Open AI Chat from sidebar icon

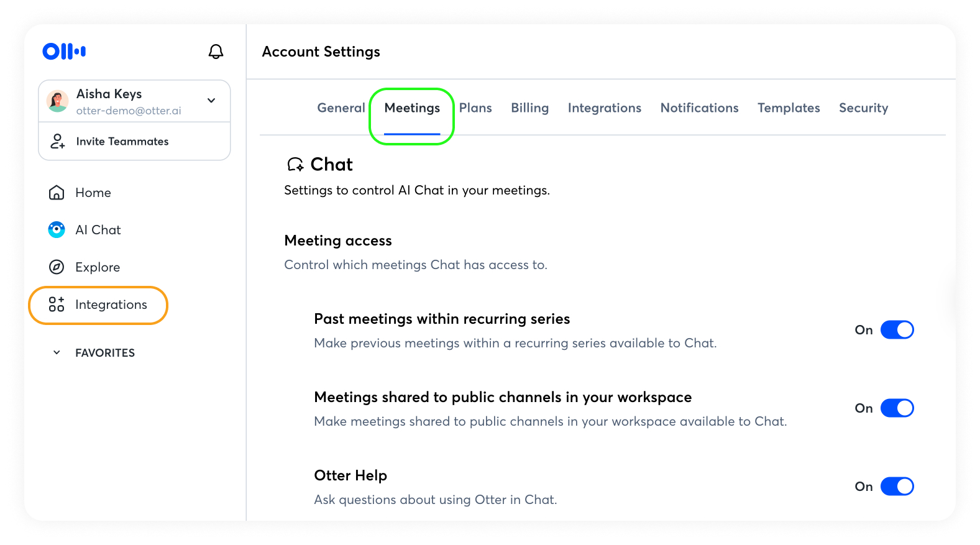click(x=57, y=230)
